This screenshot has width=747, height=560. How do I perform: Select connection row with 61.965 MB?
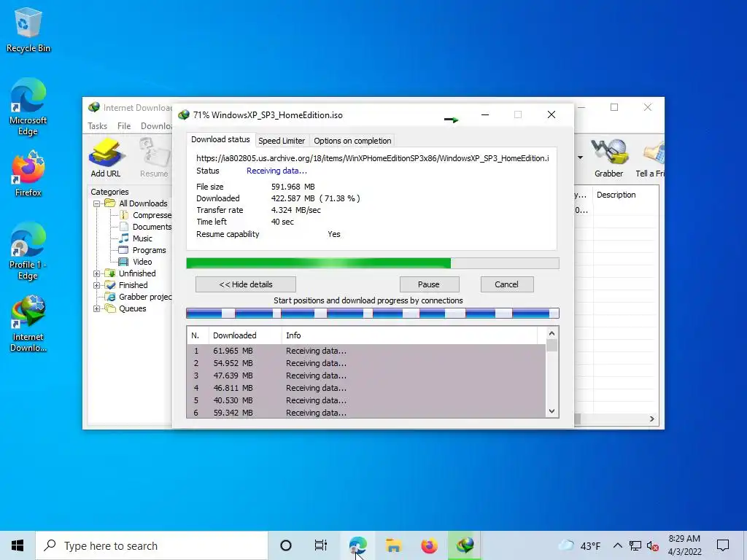coord(366,351)
